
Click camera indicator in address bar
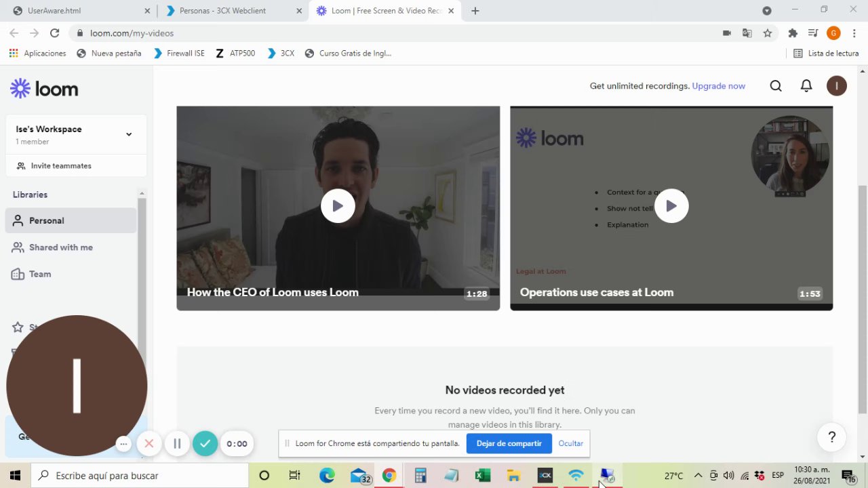click(x=727, y=33)
